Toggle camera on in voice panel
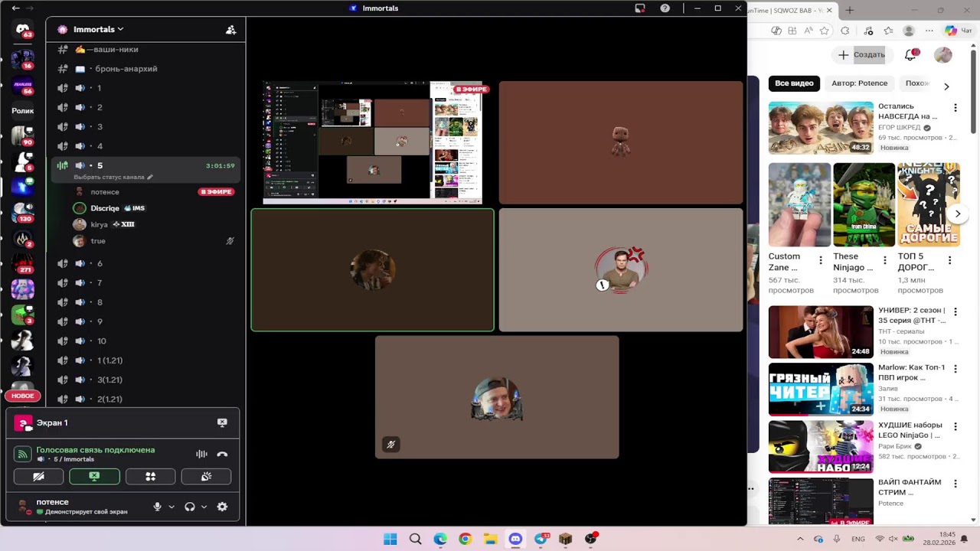 pos(38,476)
